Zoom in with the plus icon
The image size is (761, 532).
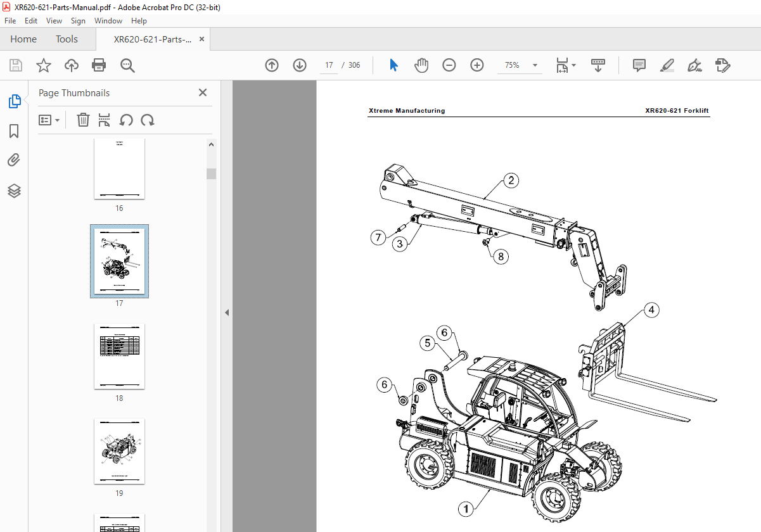(x=477, y=65)
